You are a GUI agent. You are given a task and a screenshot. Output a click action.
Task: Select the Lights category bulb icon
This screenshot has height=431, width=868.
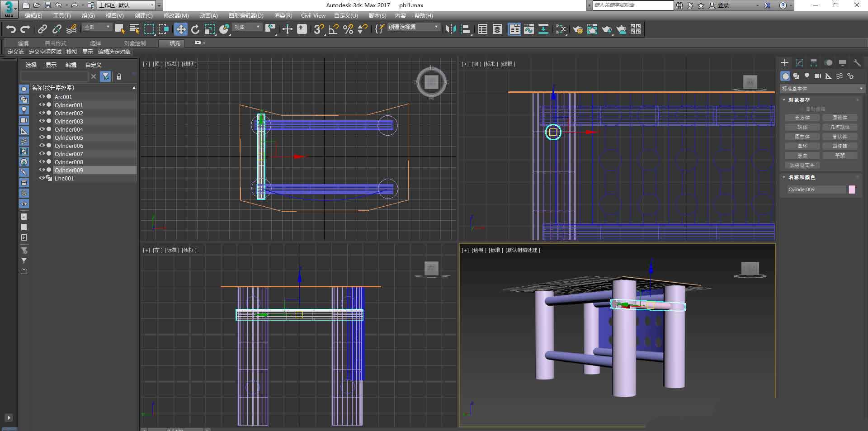click(x=807, y=76)
